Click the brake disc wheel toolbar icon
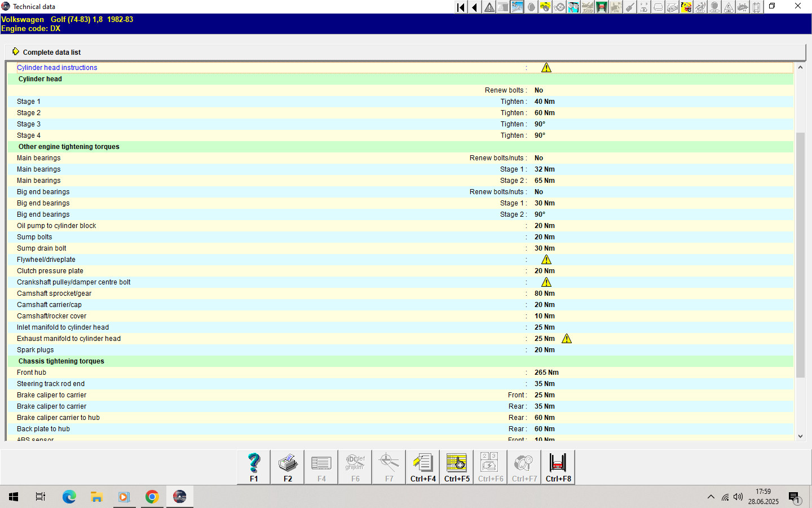This screenshot has width=812, height=508. point(559,7)
